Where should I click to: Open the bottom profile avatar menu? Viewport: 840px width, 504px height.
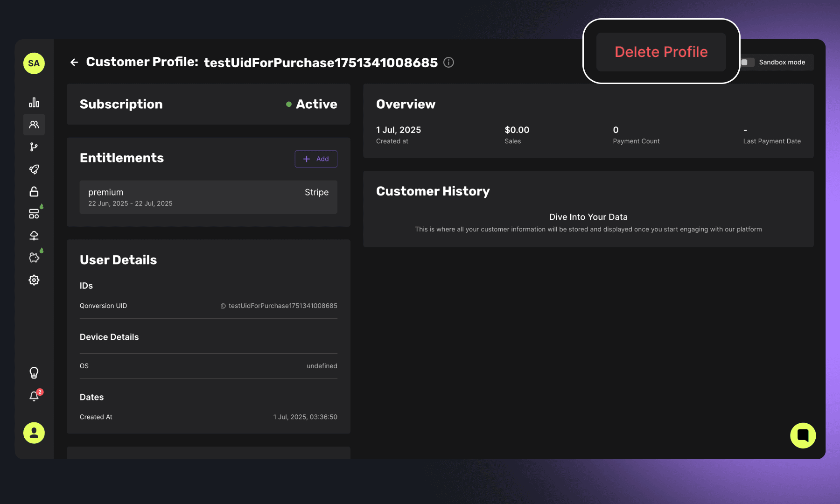click(x=34, y=433)
